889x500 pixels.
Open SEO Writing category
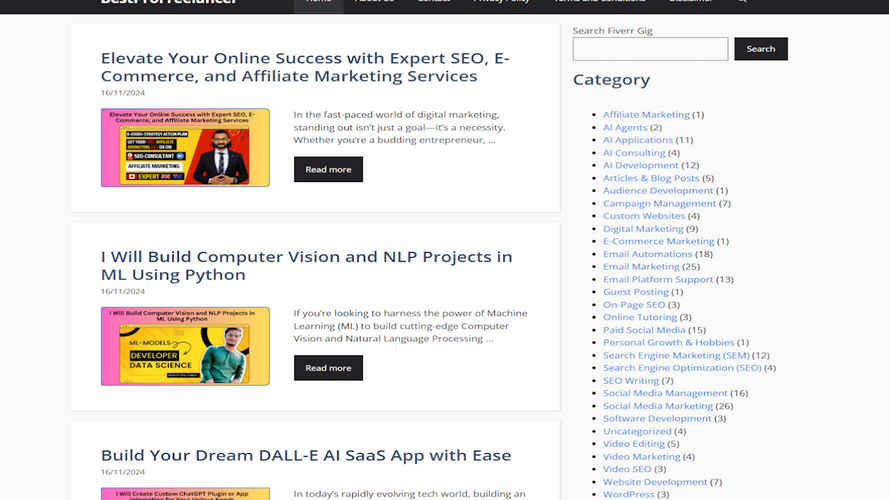(x=630, y=380)
